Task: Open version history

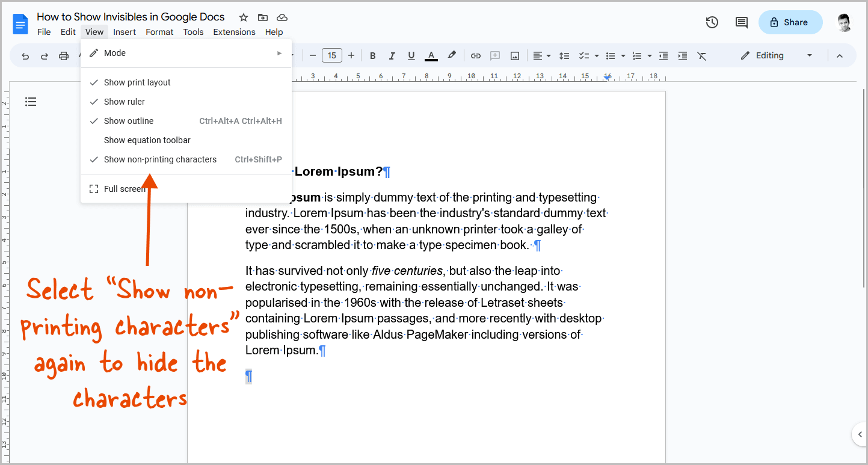Action: coord(712,22)
